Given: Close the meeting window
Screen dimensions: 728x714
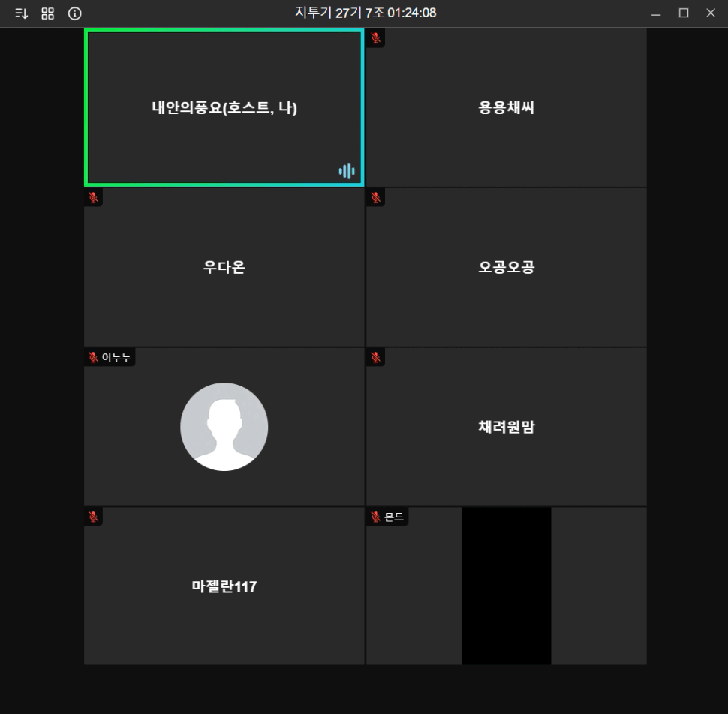Looking at the screenshot, I should (x=711, y=13).
